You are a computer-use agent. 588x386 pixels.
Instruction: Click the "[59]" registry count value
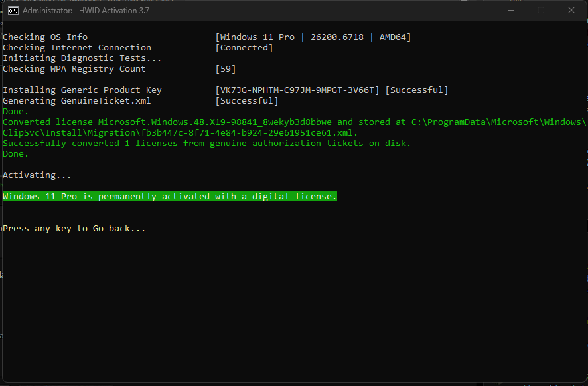pos(226,69)
